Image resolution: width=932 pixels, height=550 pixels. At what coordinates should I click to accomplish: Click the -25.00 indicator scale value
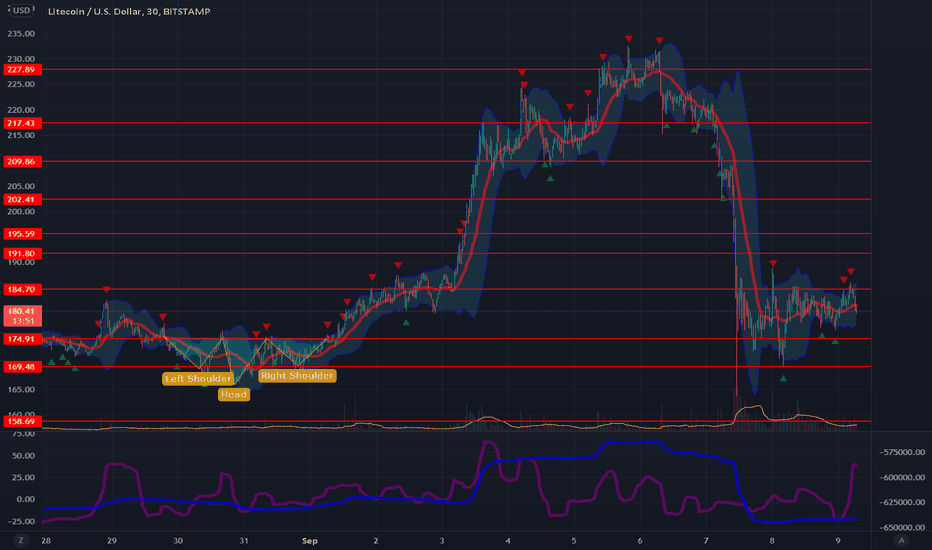(21, 521)
